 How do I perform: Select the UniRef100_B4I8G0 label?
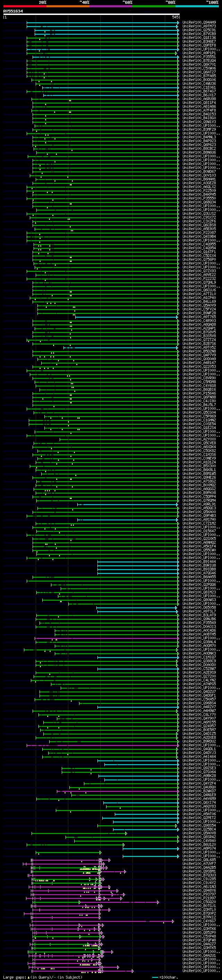tap(199, 118)
